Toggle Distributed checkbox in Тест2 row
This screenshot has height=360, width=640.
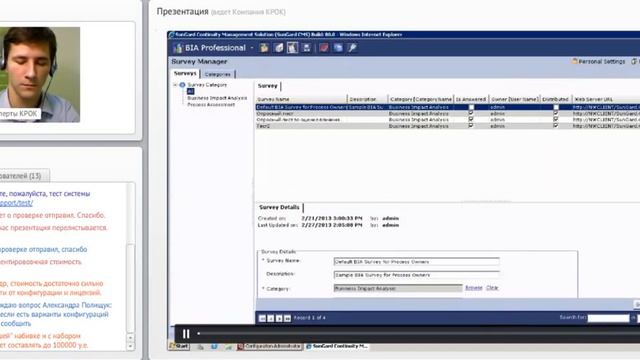[x=556, y=126]
